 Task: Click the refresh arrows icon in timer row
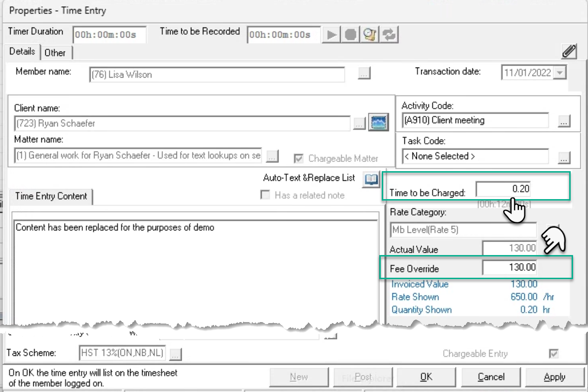point(389,35)
